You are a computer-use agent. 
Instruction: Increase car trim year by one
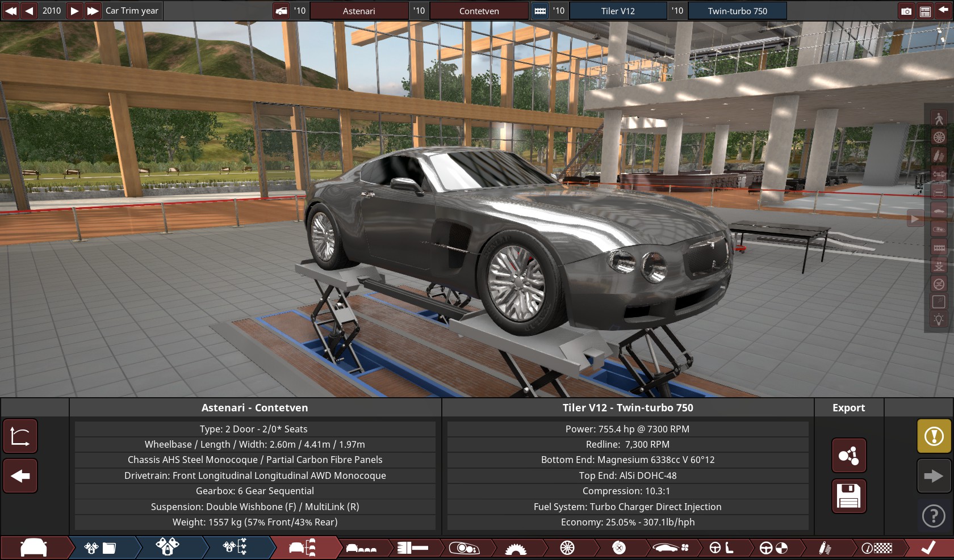[x=74, y=11]
